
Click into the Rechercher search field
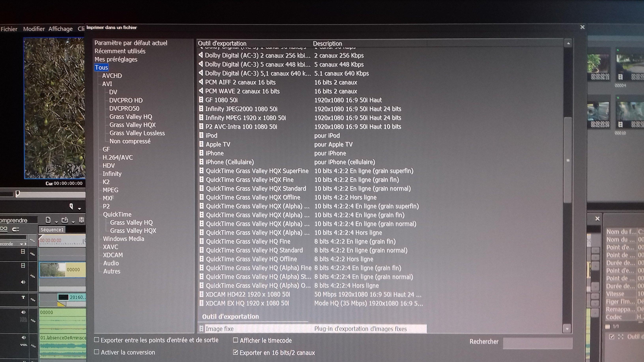[x=537, y=343]
